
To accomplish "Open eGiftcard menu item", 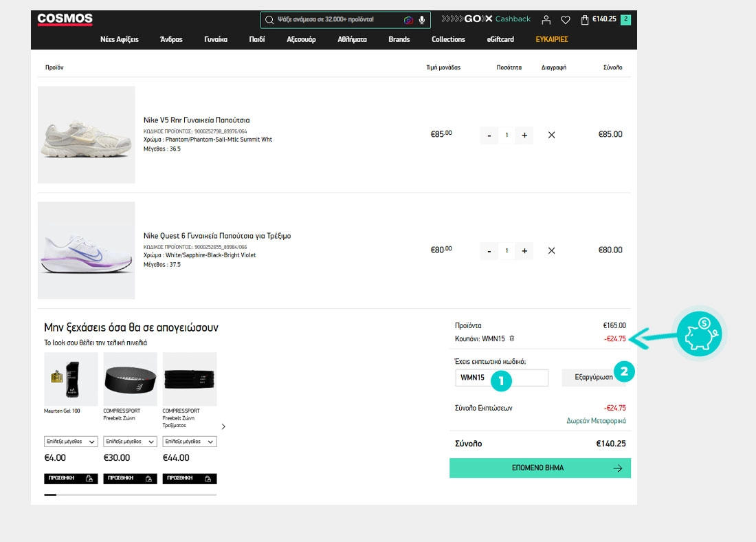I will pyautogui.click(x=500, y=40).
